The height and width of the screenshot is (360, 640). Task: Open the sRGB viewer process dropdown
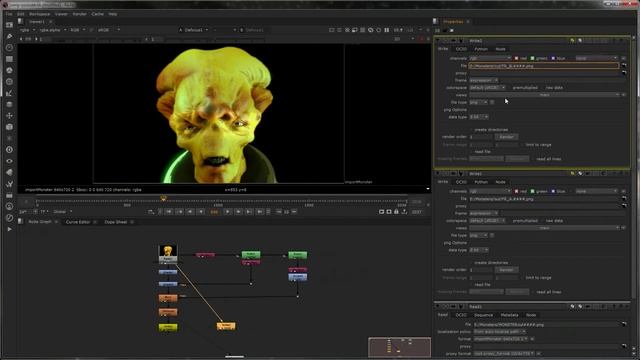click(x=108, y=30)
